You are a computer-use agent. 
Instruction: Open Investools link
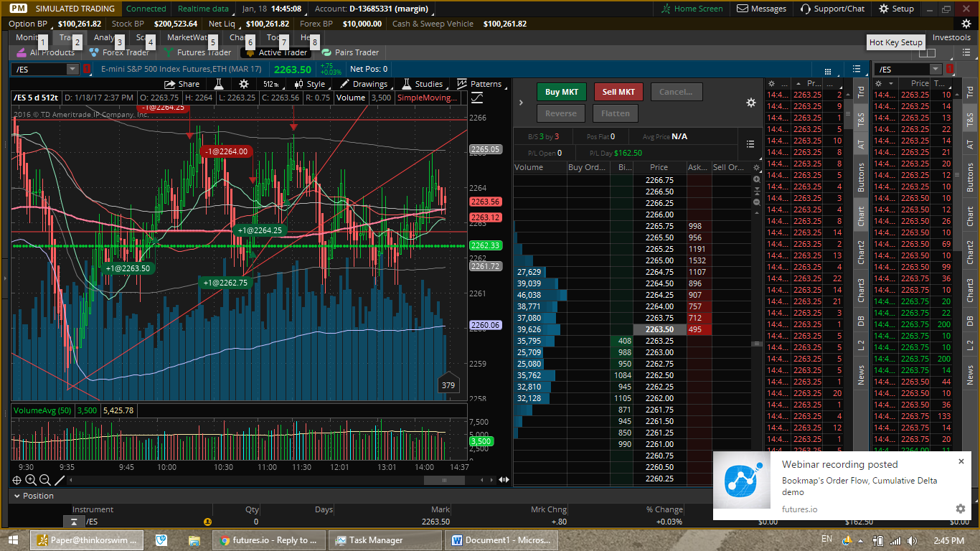(951, 37)
